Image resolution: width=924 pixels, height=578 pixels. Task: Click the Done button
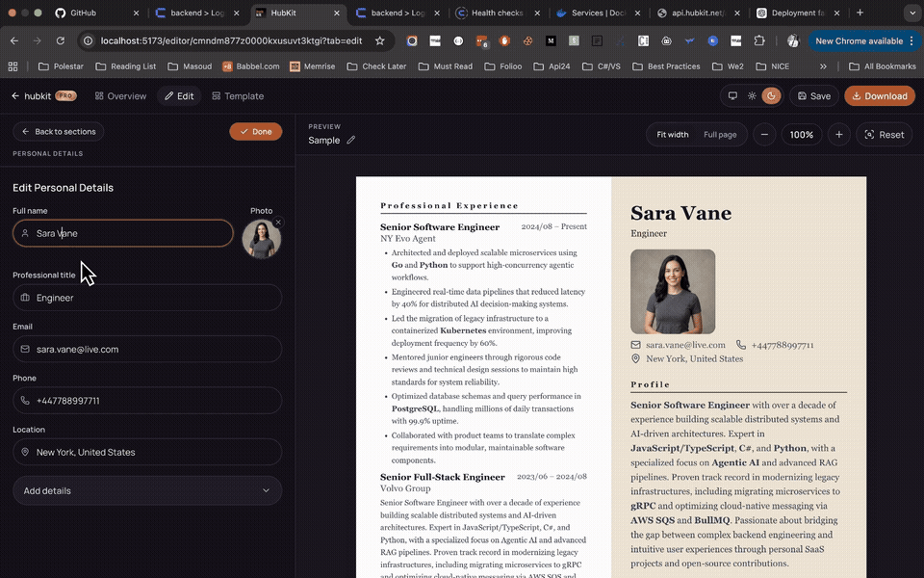coord(256,132)
